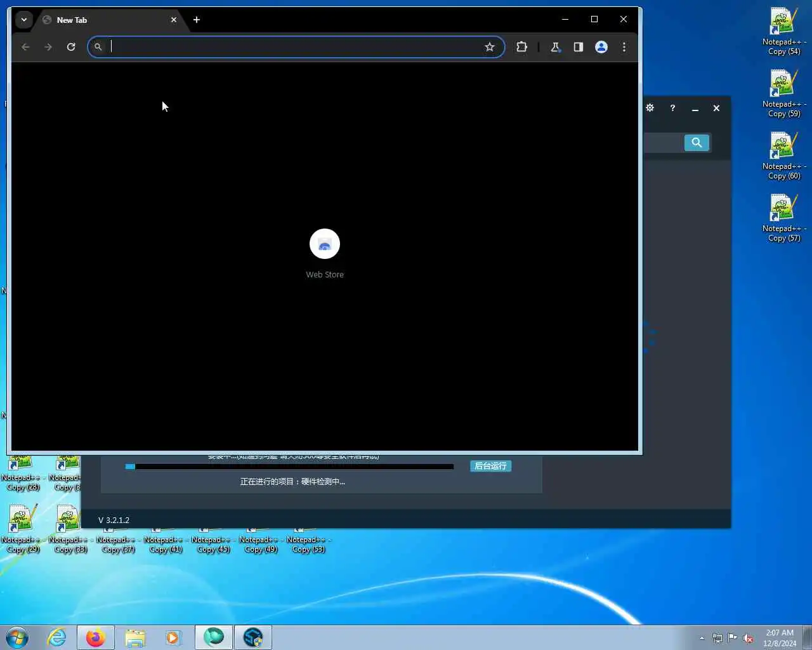Bookmark this tab with the star icon
The height and width of the screenshot is (650, 812).
click(x=490, y=47)
